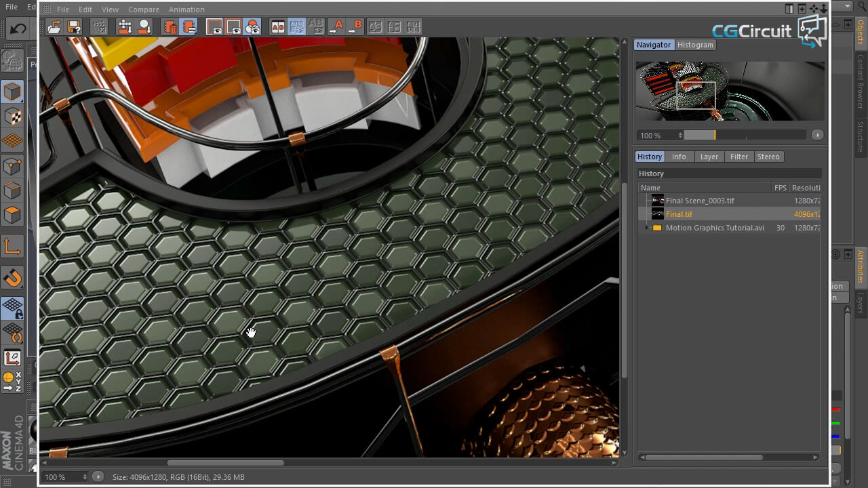
Task: Switch to the Filter tab
Action: [x=738, y=157]
